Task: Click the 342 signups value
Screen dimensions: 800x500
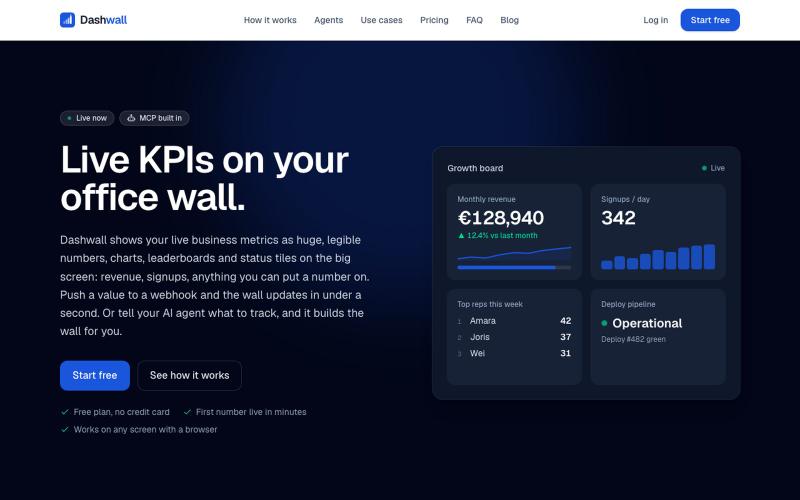Action: tap(618, 218)
